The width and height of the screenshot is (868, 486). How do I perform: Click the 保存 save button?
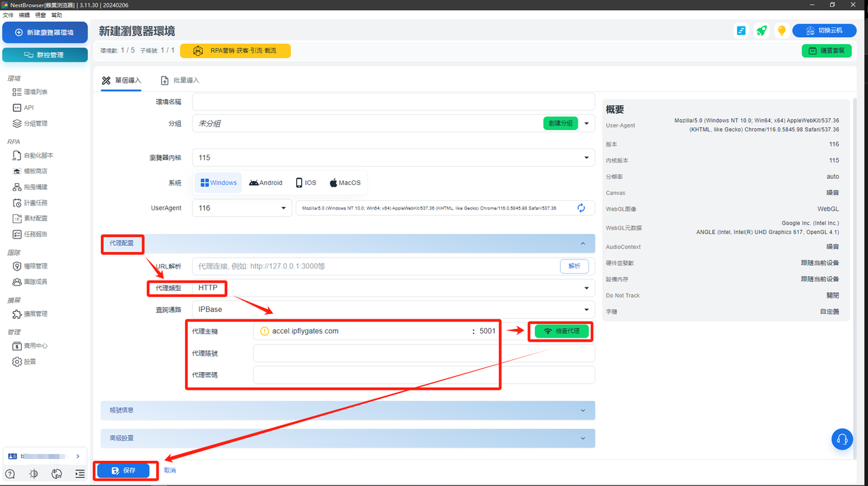point(123,470)
